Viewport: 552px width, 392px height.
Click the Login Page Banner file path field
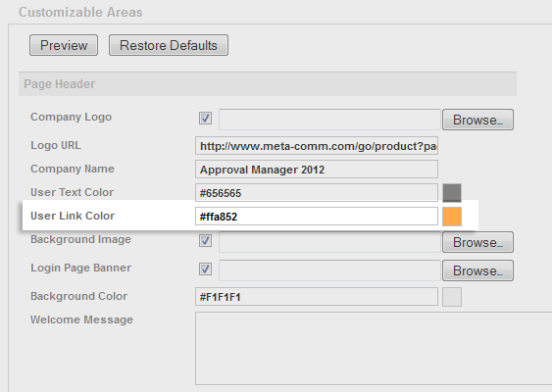pyautogui.click(x=329, y=270)
